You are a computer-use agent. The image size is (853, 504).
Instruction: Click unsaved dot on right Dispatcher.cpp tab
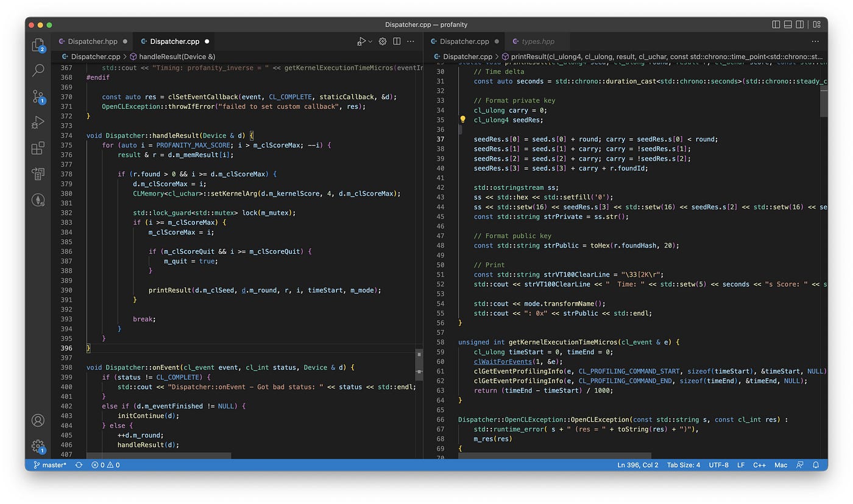[497, 41]
